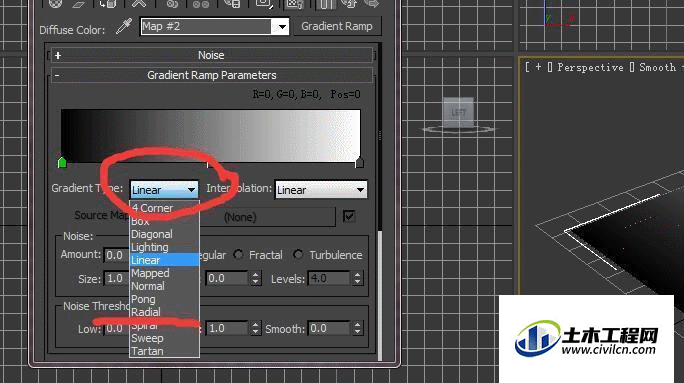Open the Perspective viewport label menu

590,67
